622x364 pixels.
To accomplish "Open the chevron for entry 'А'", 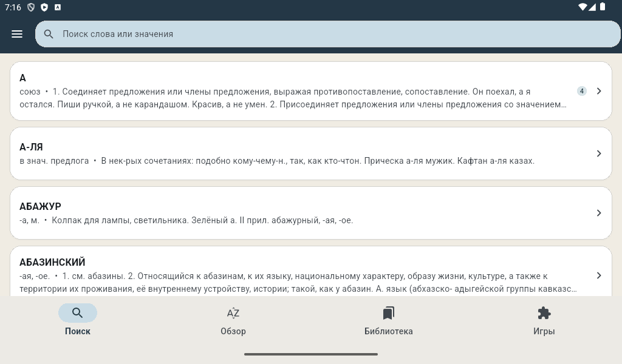I will click(599, 91).
